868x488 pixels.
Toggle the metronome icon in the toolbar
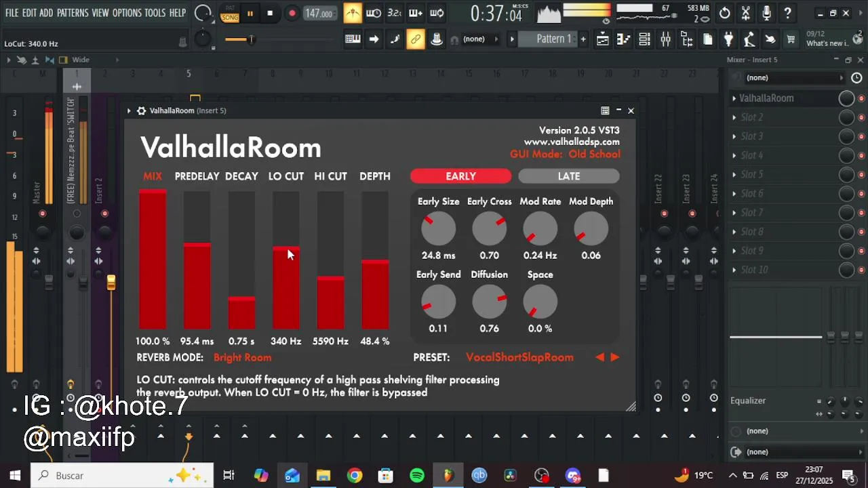point(353,13)
